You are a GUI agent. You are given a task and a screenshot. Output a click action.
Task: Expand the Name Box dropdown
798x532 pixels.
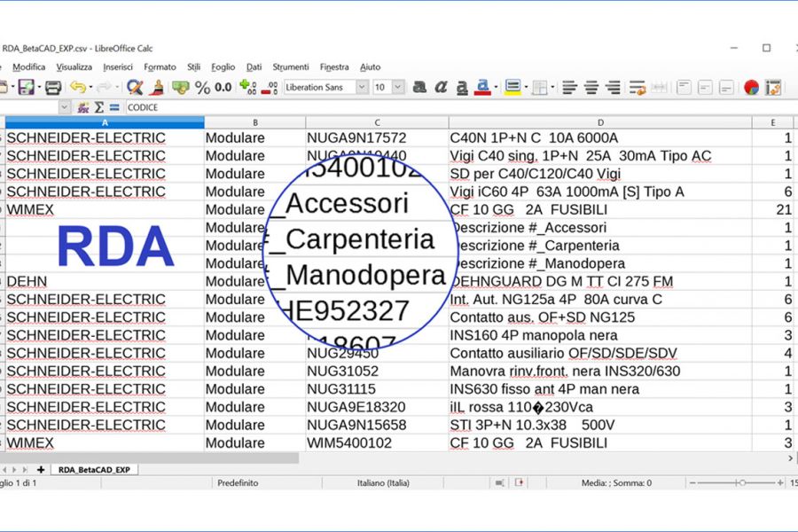64,107
